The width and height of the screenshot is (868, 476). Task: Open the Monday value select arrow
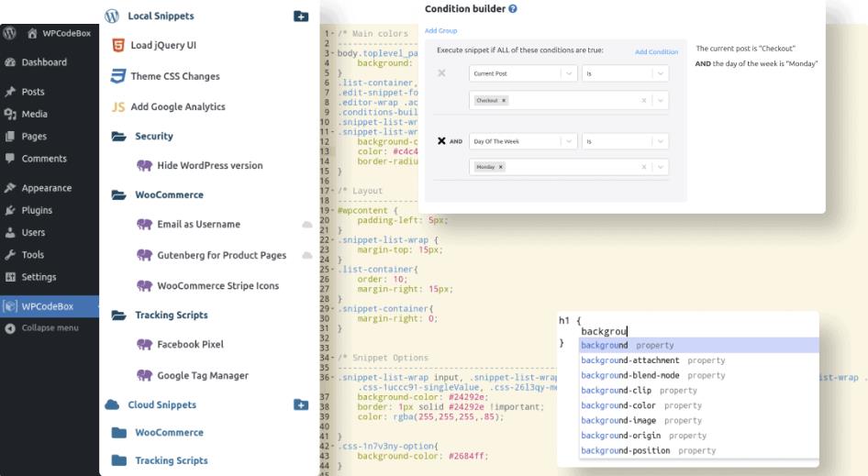(660, 167)
